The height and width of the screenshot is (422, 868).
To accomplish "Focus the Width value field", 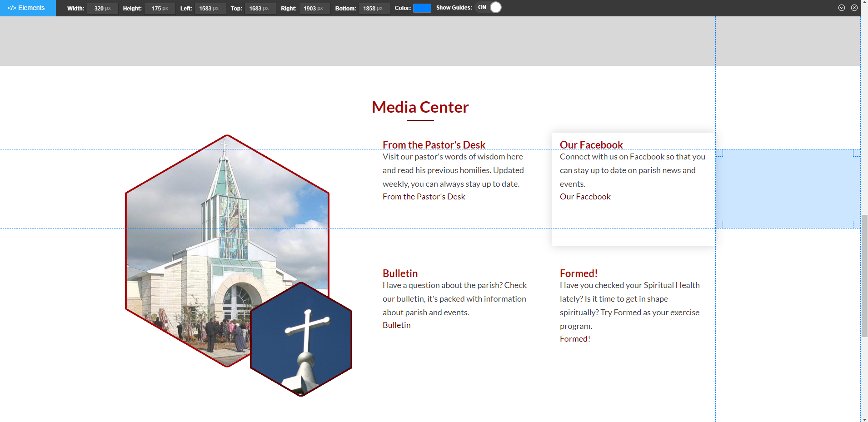I will 102,9.
